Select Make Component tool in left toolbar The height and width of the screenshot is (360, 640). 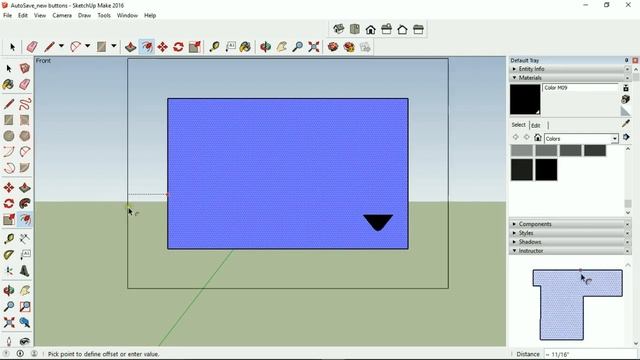pyautogui.click(x=25, y=68)
